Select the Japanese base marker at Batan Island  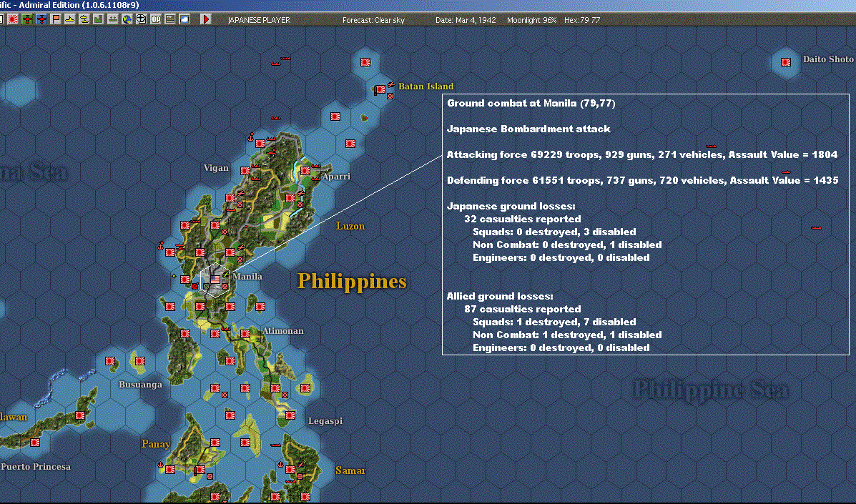tap(380, 89)
